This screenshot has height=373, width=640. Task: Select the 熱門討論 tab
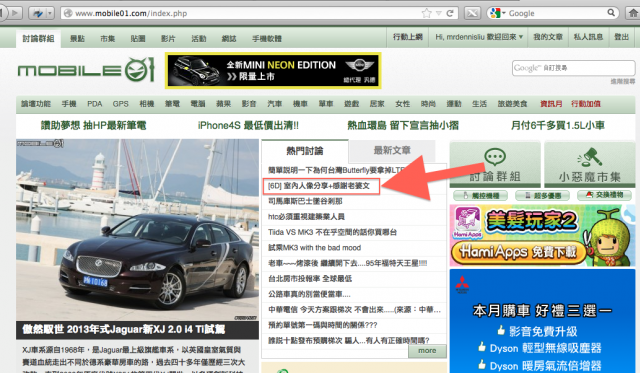pos(305,151)
